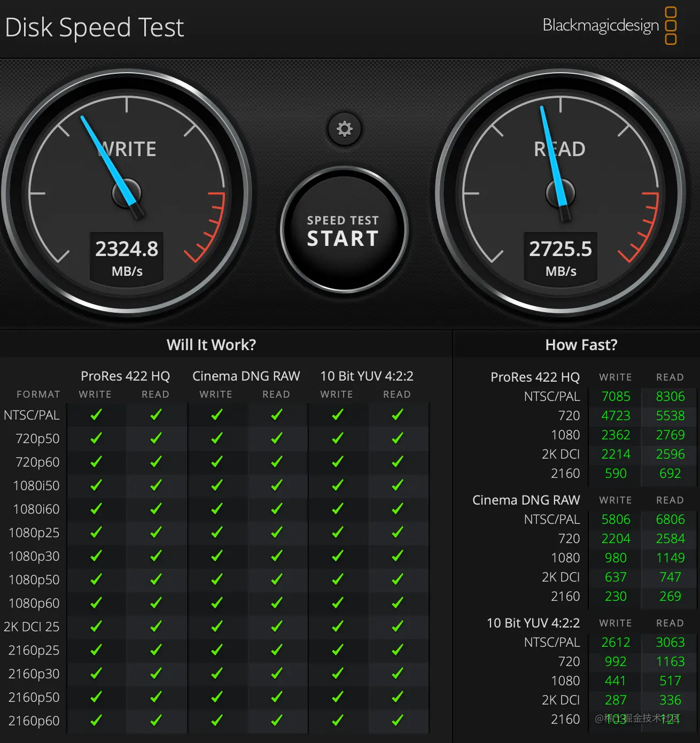This screenshot has height=743, width=700.
Task: Click 10 Bit YUV read checkmark for NTSC/PAL
Action: click(x=398, y=415)
